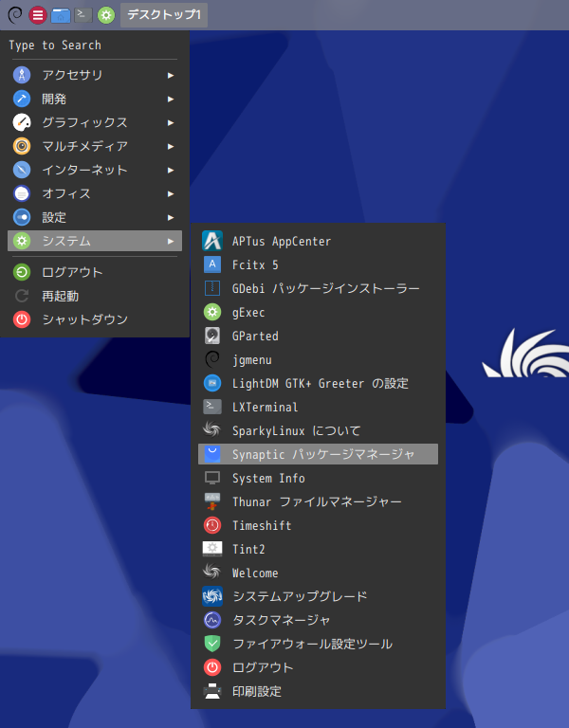
Task: Open the terminal icon in the top panel
Action: 83,15
